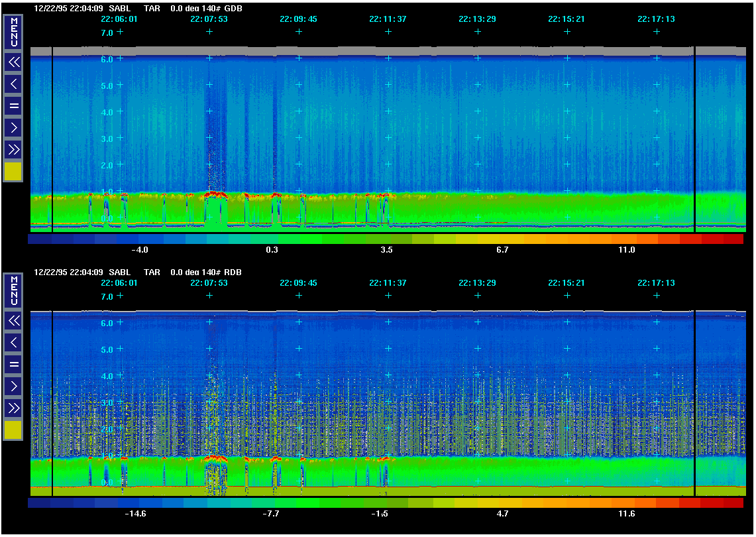This screenshot has width=756, height=537.
Task: Click red end of the top color bar
Action: [x=732, y=239]
